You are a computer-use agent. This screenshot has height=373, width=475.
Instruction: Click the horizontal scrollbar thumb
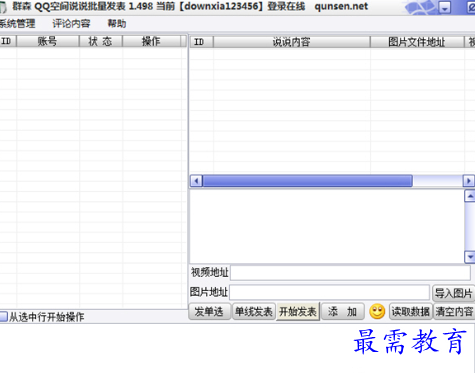coord(308,181)
